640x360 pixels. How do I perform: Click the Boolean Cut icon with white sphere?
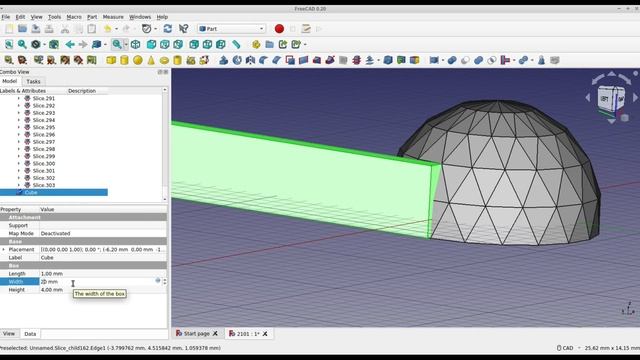(465, 60)
